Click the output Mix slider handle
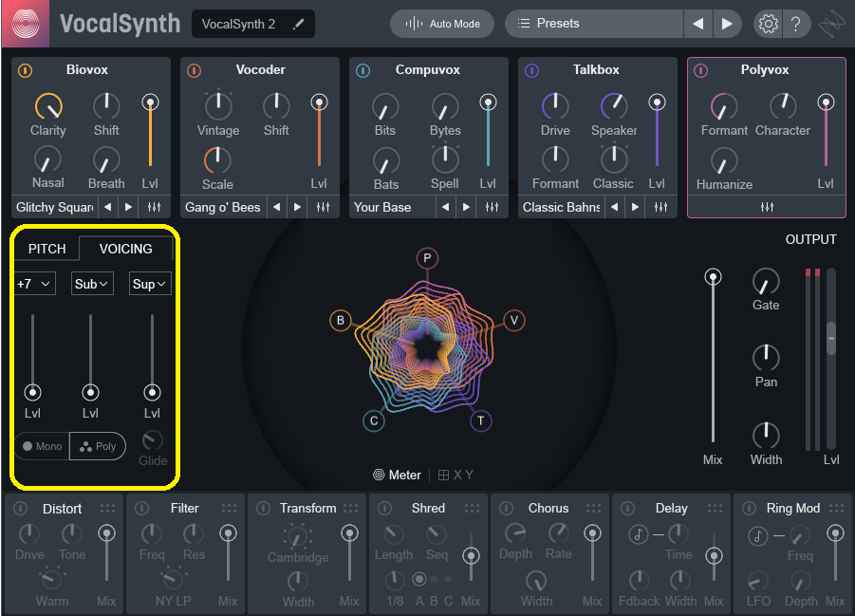Viewport: 855px width, 616px height. 713,277
